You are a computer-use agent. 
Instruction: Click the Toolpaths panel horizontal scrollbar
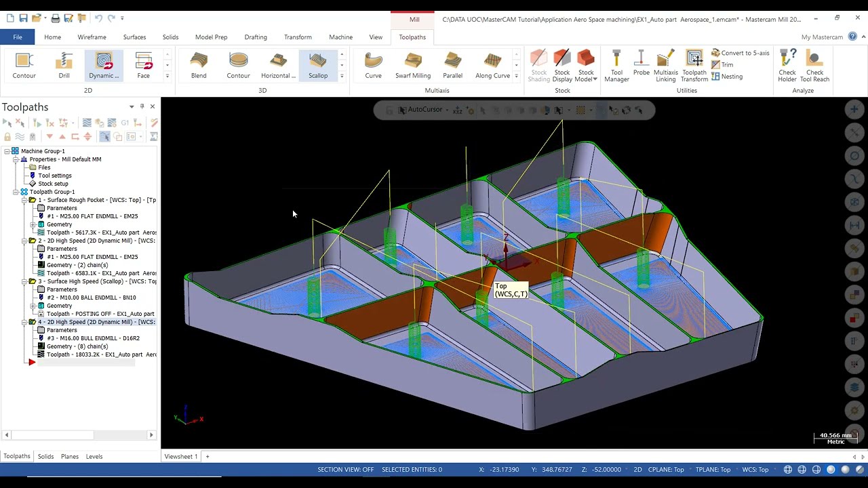click(79, 435)
